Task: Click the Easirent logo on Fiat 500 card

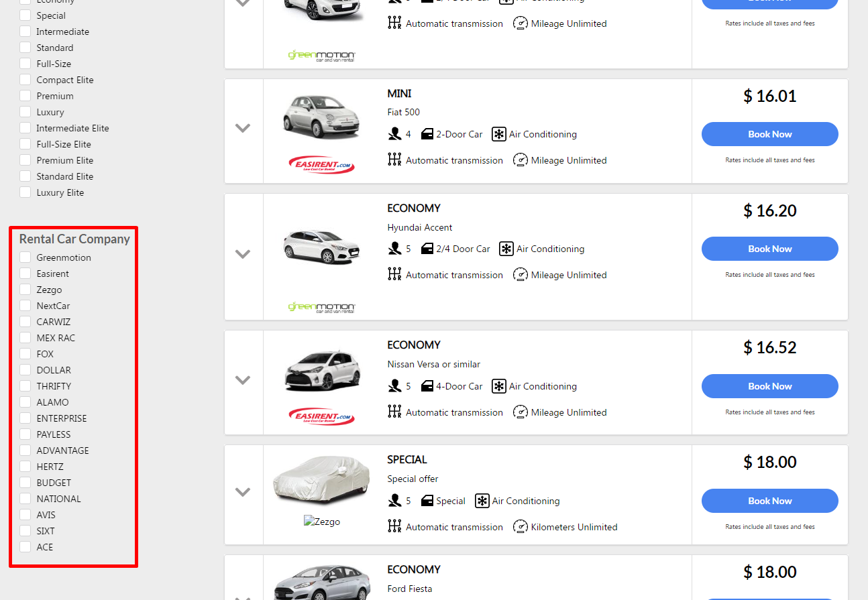Action: [321, 164]
